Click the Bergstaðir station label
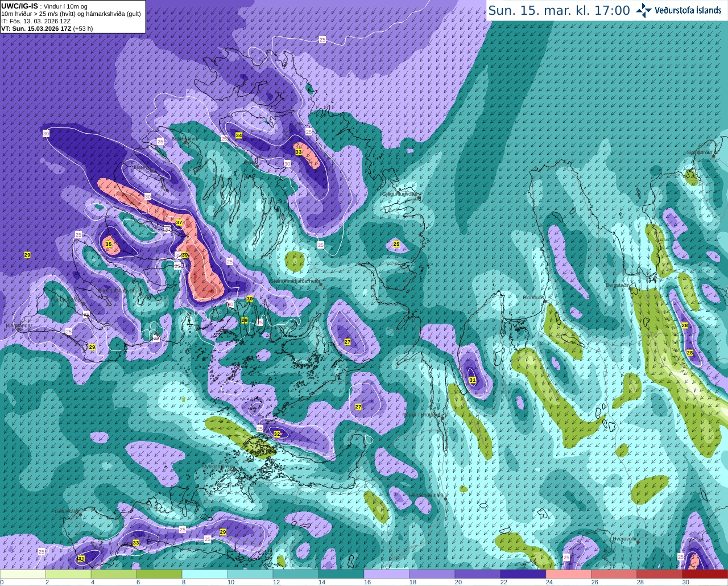 (618, 285)
